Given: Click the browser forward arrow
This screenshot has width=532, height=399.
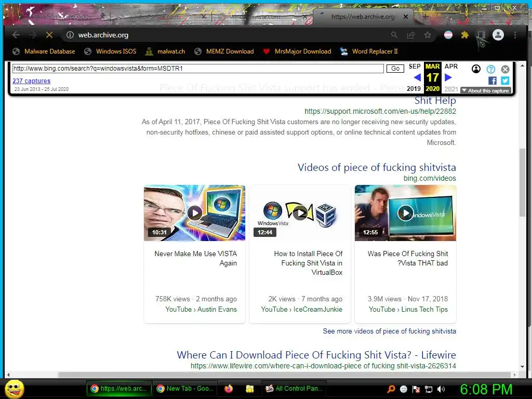Looking at the screenshot, I should 33,35.
